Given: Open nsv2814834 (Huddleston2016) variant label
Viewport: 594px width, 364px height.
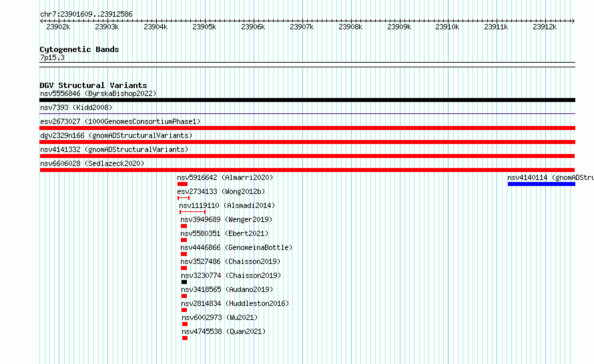Looking at the screenshot, I should pos(235,303).
